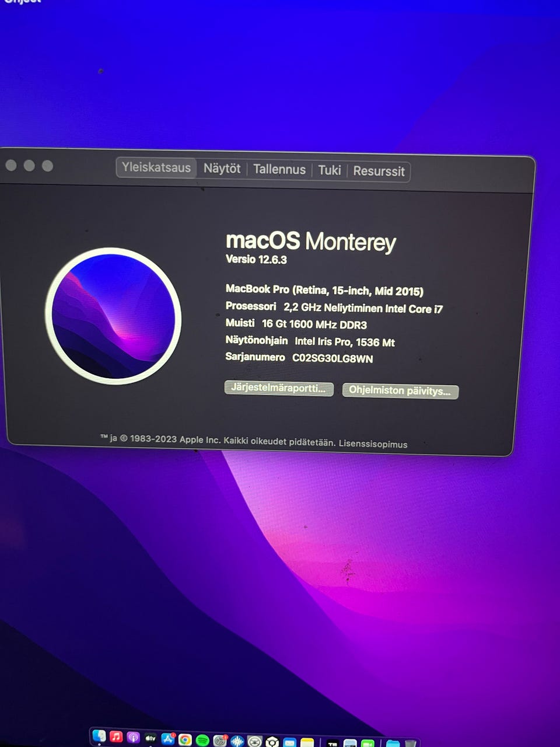Click the Järjestelmäraportti button
The image size is (560, 747).
279,389
